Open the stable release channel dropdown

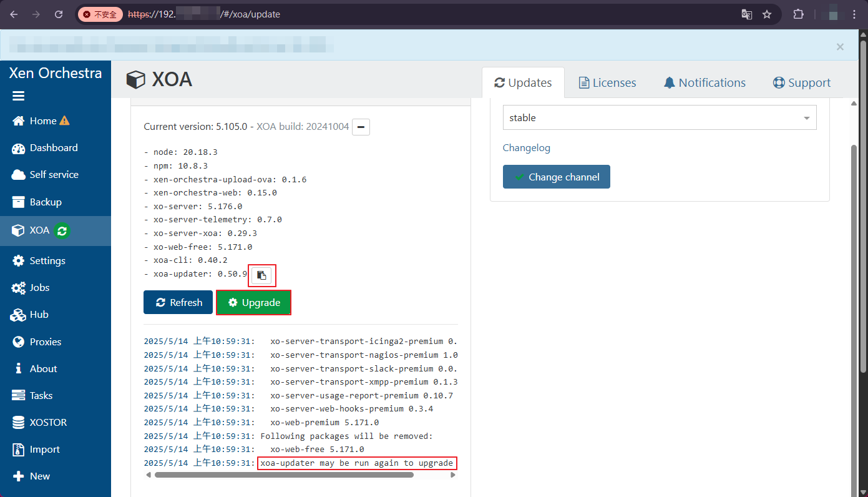tap(660, 118)
